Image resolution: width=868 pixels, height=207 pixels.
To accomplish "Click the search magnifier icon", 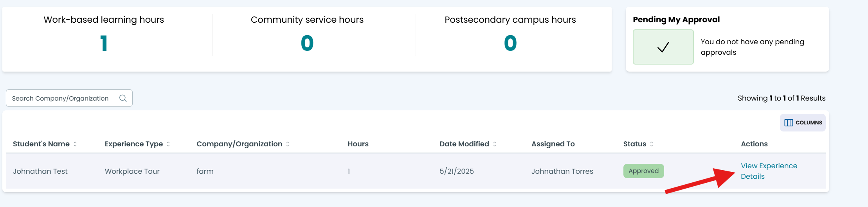I will pyautogui.click(x=123, y=98).
